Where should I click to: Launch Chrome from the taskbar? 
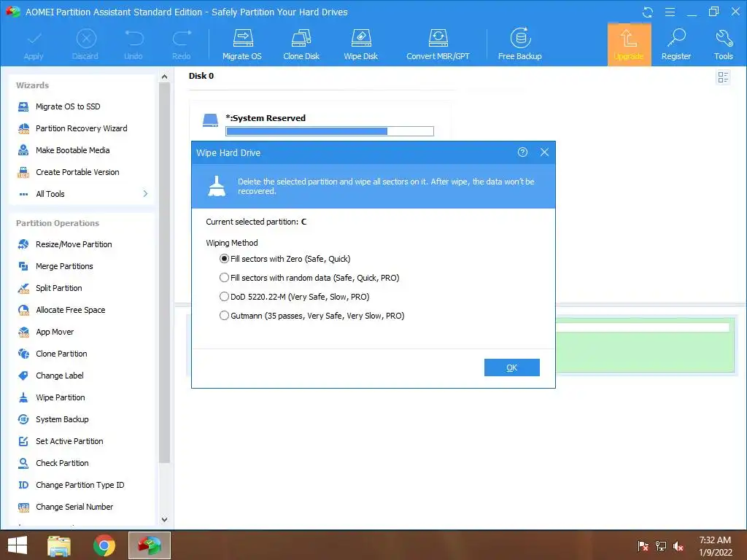pyautogui.click(x=104, y=545)
